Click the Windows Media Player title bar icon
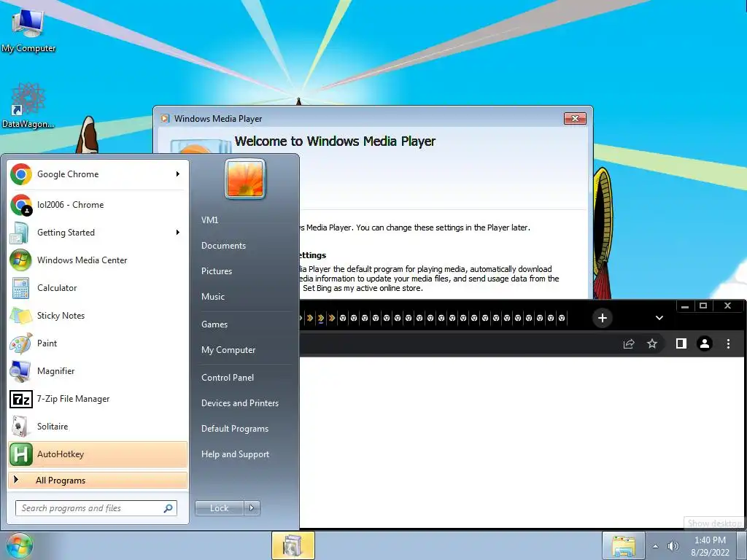The height and width of the screenshot is (560, 747). click(x=165, y=119)
